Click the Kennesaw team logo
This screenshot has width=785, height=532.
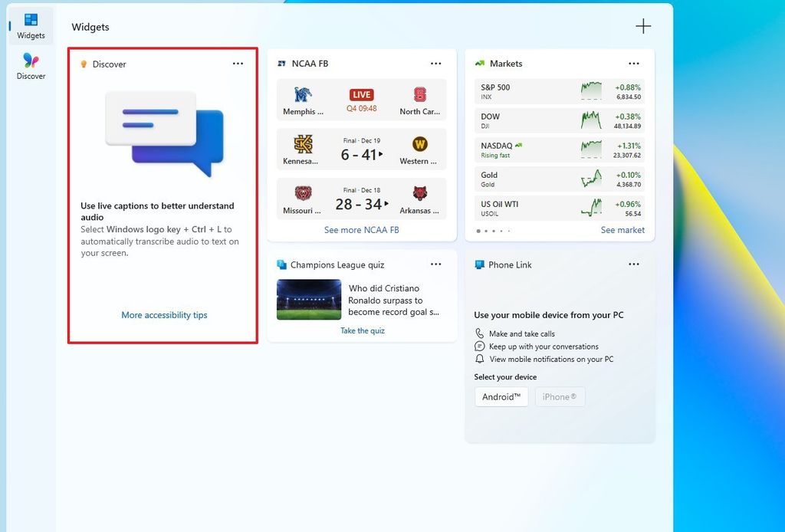tap(303, 144)
